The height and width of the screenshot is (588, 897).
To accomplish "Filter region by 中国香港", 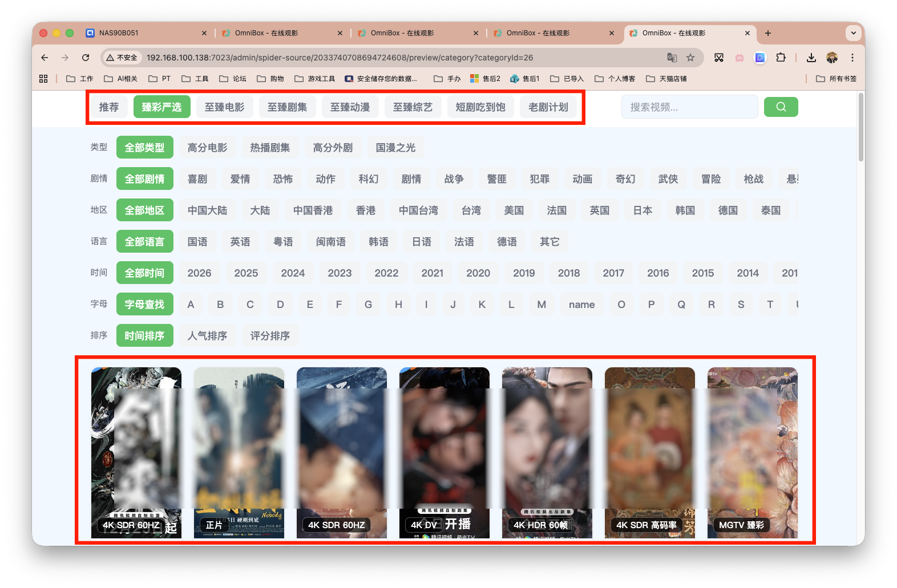I will coord(313,210).
